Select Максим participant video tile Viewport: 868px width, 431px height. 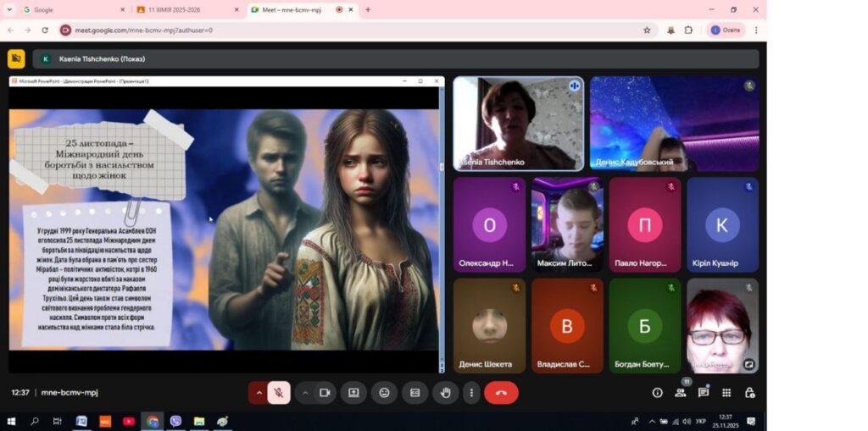[x=567, y=224]
